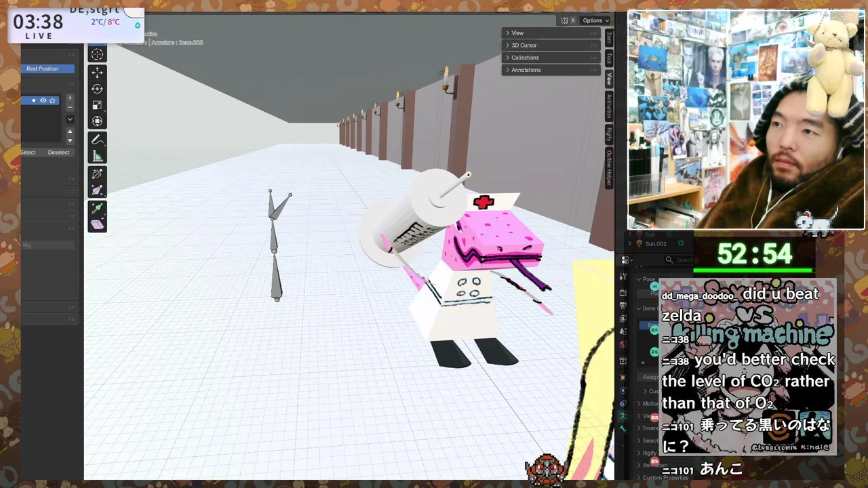
Task: Expand the 3D Cursor panel
Action: 551,45
